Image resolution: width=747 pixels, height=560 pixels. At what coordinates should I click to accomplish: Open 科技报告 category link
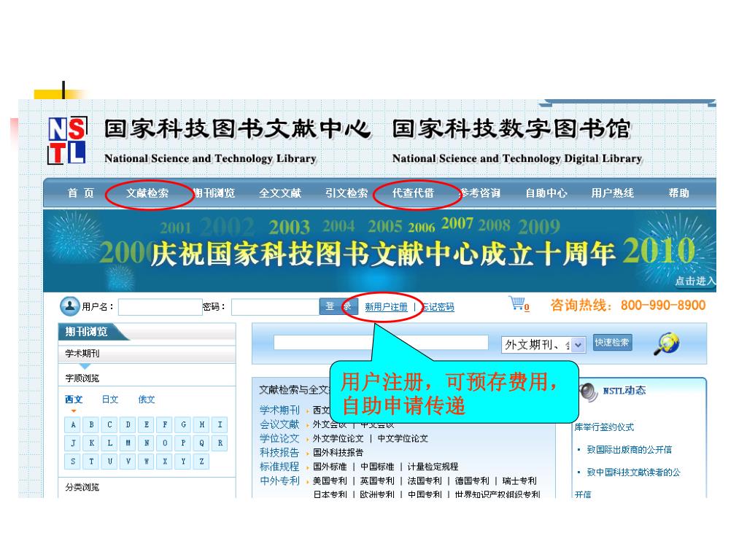279,452
